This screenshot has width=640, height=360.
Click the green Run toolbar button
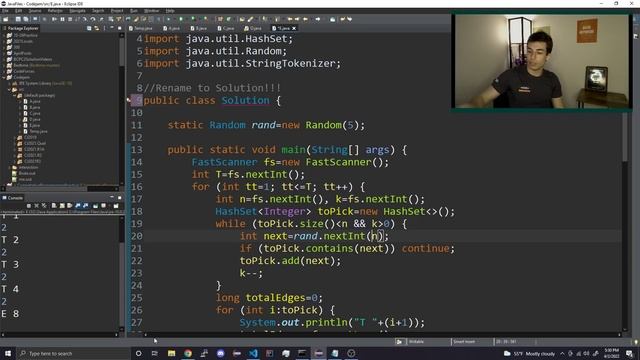point(181,19)
